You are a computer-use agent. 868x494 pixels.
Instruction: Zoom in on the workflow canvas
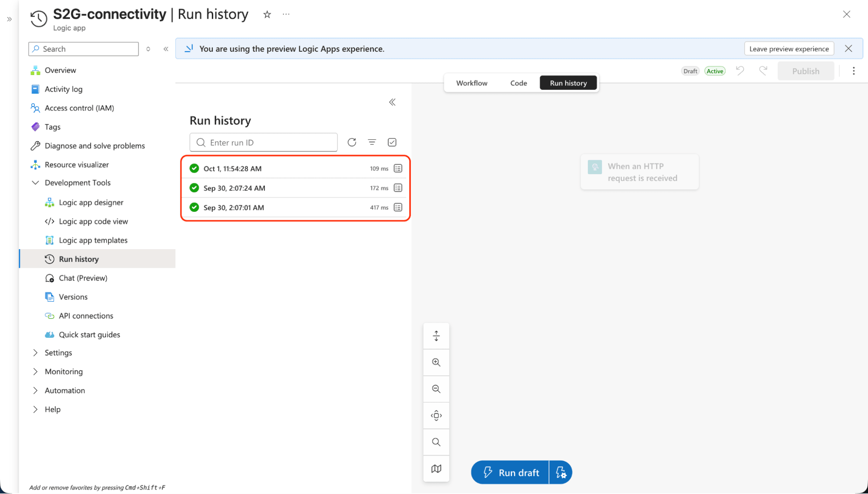tap(436, 362)
